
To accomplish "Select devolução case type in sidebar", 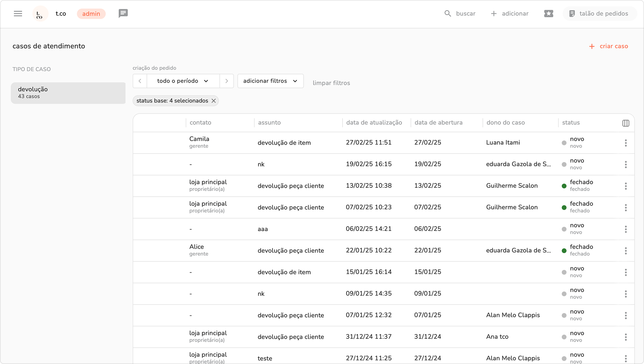I will [x=68, y=93].
